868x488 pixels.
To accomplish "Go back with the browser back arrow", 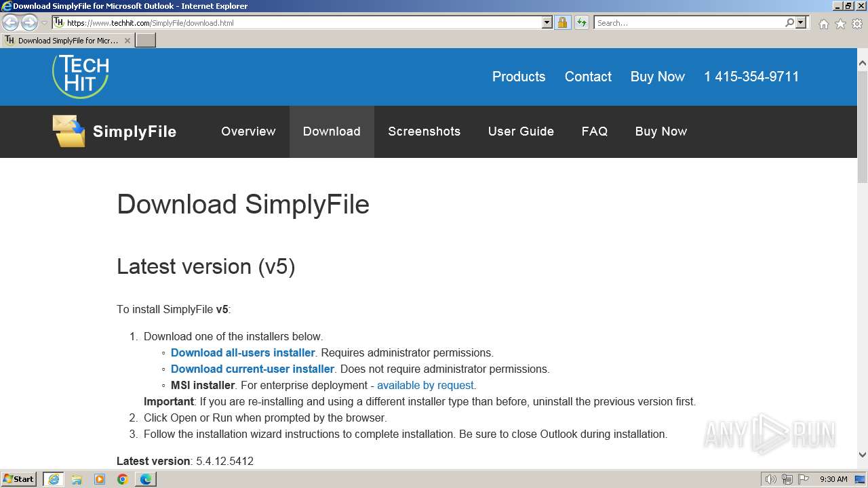I will [x=11, y=22].
